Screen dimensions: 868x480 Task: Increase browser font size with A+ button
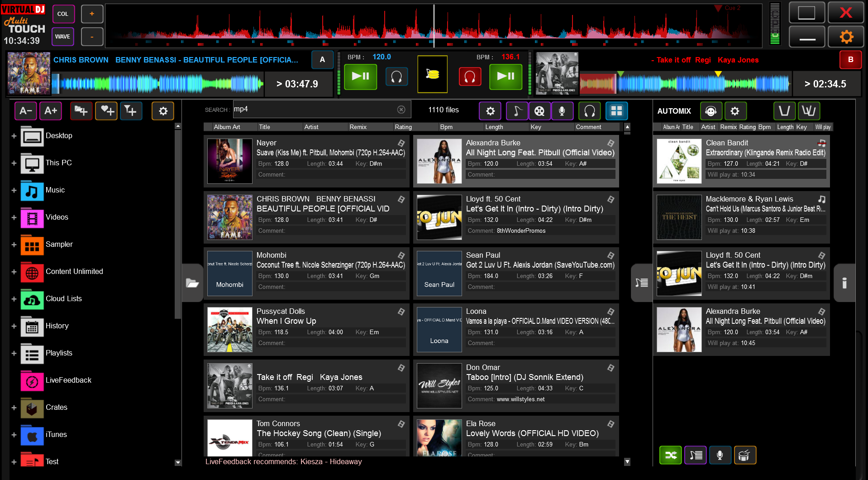click(x=51, y=111)
